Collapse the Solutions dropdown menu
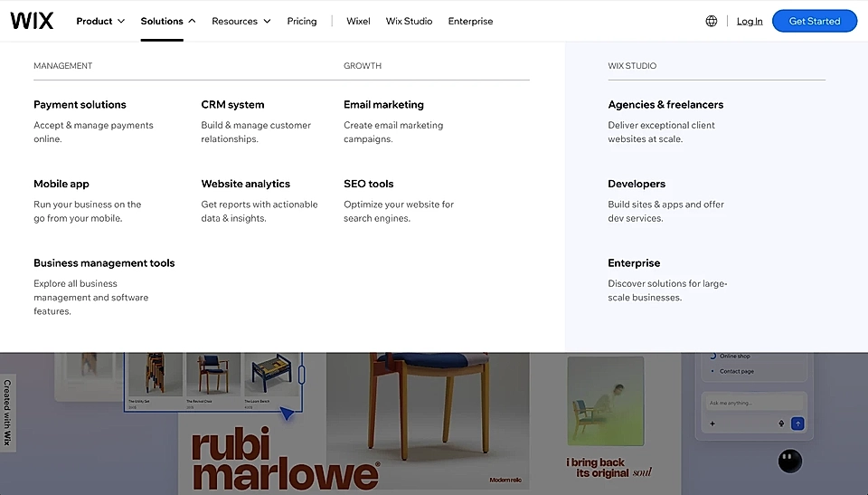The height and width of the screenshot is (495, 868). tap(168, 21)
